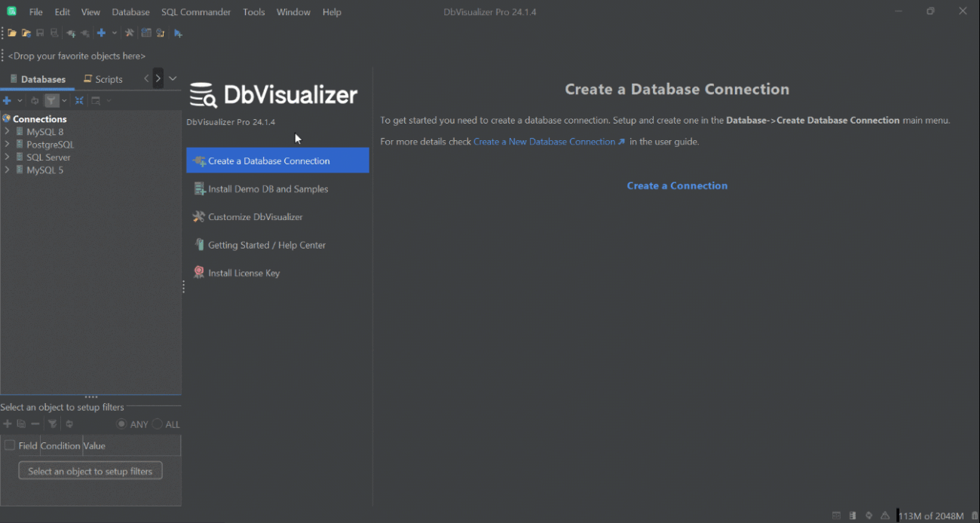Expand the MySQL 5 connection node
The height and width of the screenshot is (523, 980).
click(7, 170)
